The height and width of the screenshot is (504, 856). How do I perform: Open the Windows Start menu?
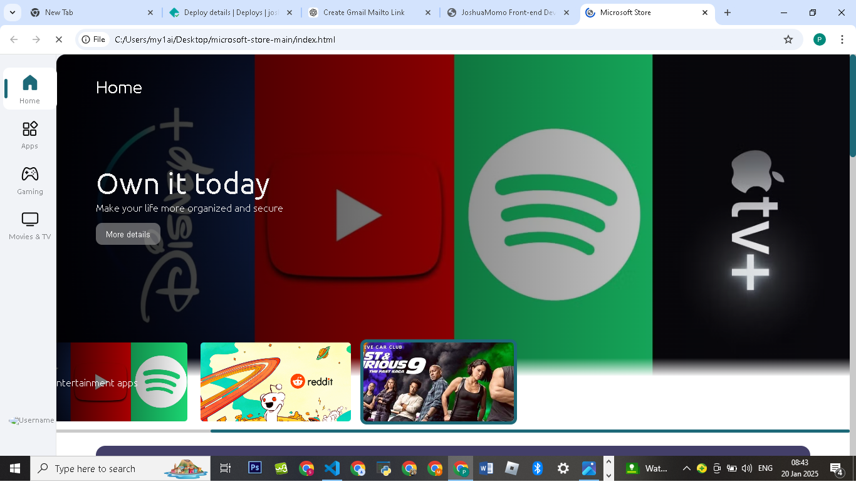click(x=15, y=468)
